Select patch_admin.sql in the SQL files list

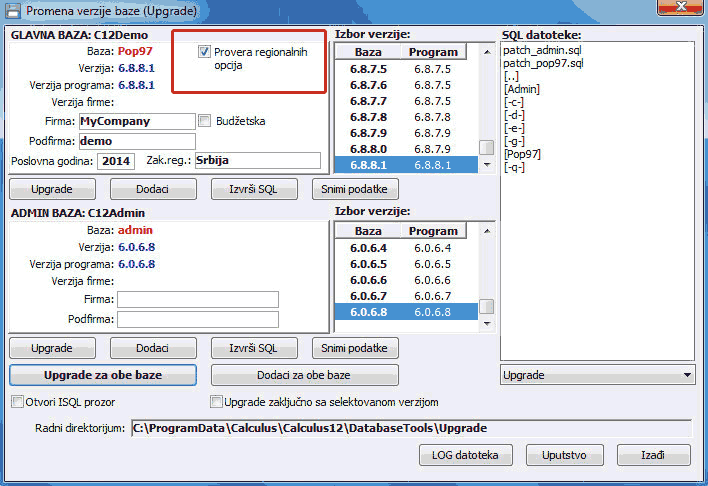click(540, 50)
